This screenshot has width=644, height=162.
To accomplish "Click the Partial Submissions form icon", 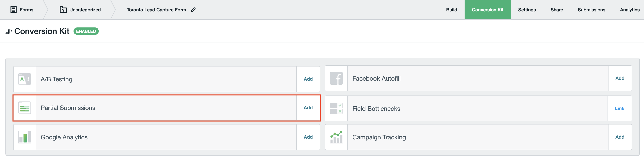I will click(24, 108).
